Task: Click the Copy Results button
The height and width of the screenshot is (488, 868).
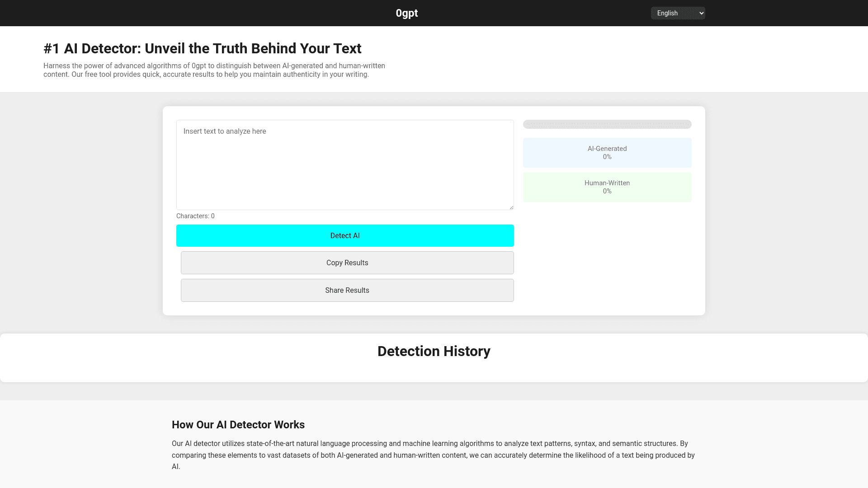Action: click(x=347, y=263)
